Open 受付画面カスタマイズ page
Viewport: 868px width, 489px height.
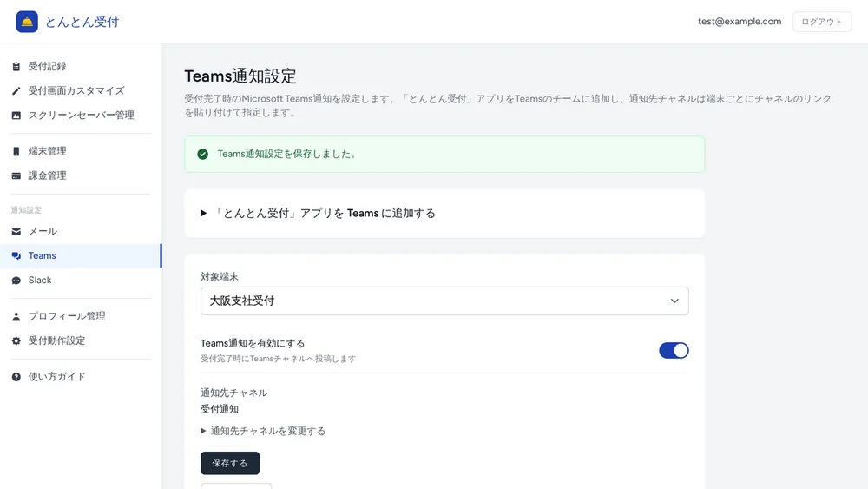[81, 91]
